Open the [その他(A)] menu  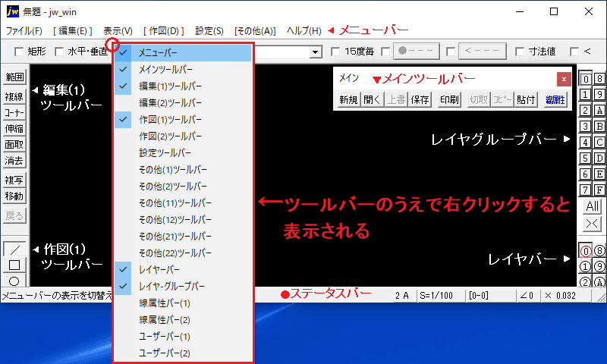(x=255, y=30)
